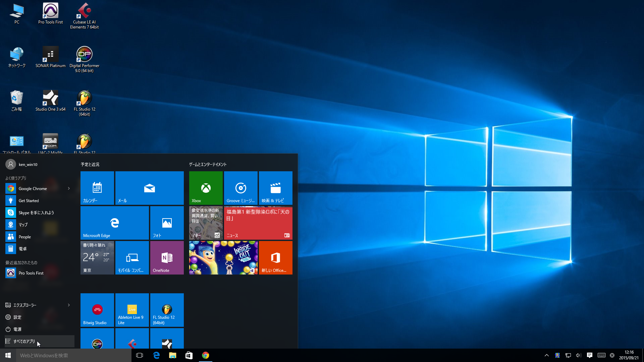Open Task View on the taskbar

[x=140, y=355]
